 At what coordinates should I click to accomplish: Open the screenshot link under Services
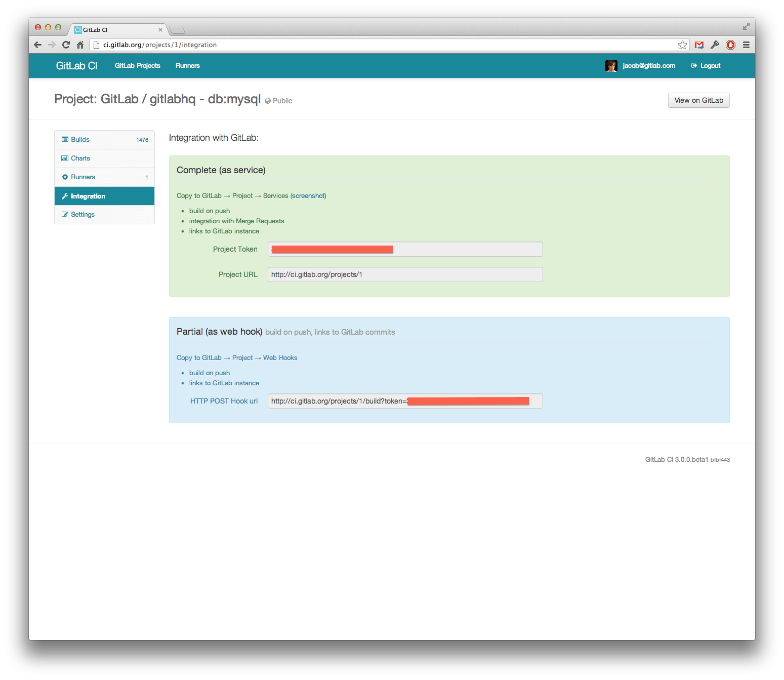click(308, 196)
